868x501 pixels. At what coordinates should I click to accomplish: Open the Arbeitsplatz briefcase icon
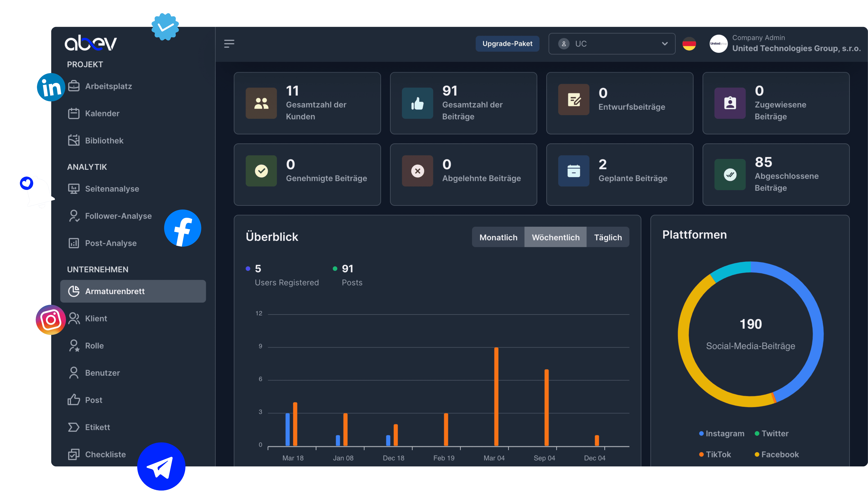(x=74, y=86)
